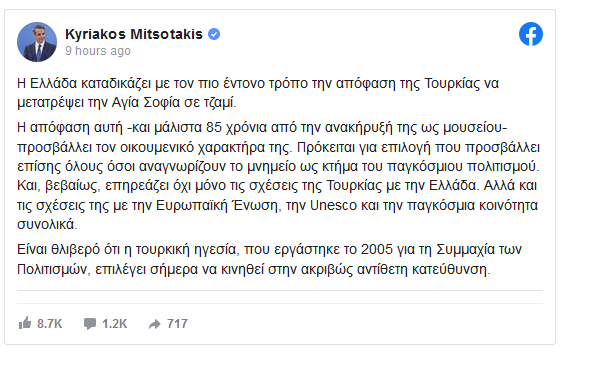
Task: Click the phrase "Συμμαχία των" in the post
Action: [x=479, y=250]
